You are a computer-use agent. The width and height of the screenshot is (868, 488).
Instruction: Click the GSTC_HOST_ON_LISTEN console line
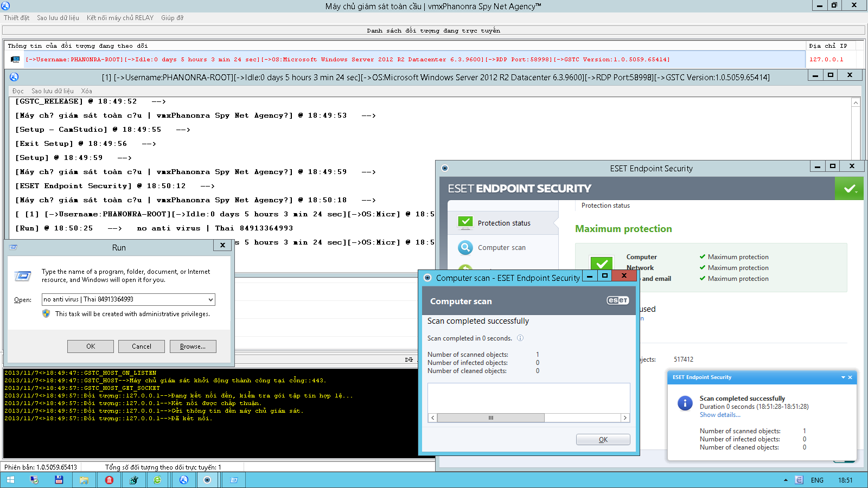(80, 373)
